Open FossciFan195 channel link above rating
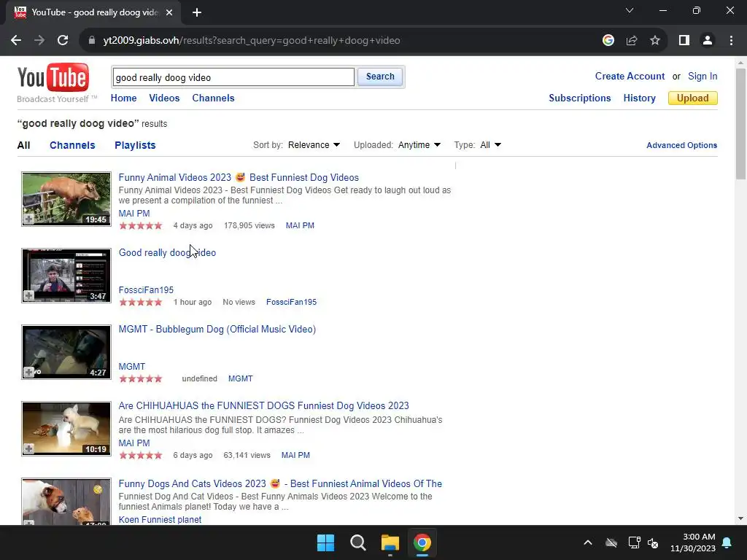747x560 pixels. click(146, 290)
